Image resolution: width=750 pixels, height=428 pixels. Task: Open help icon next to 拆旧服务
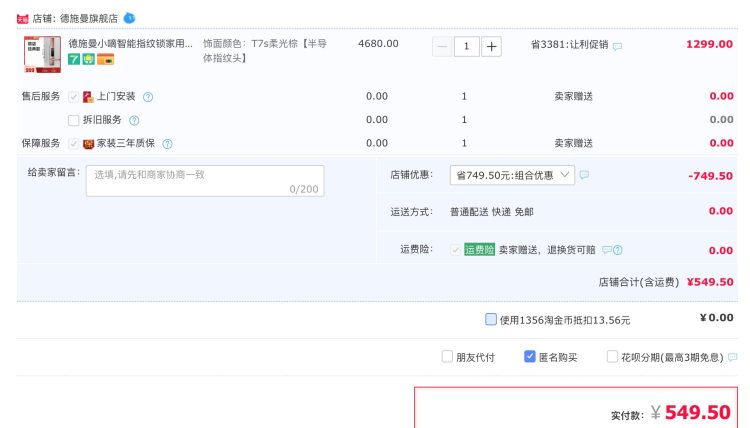(134, 121)
